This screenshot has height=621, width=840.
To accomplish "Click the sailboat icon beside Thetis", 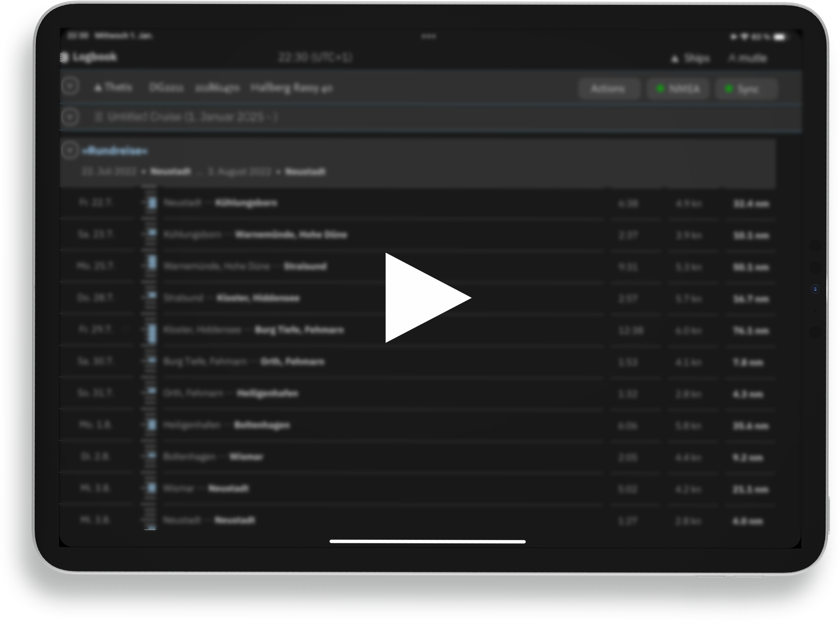I will click(98, 88).
